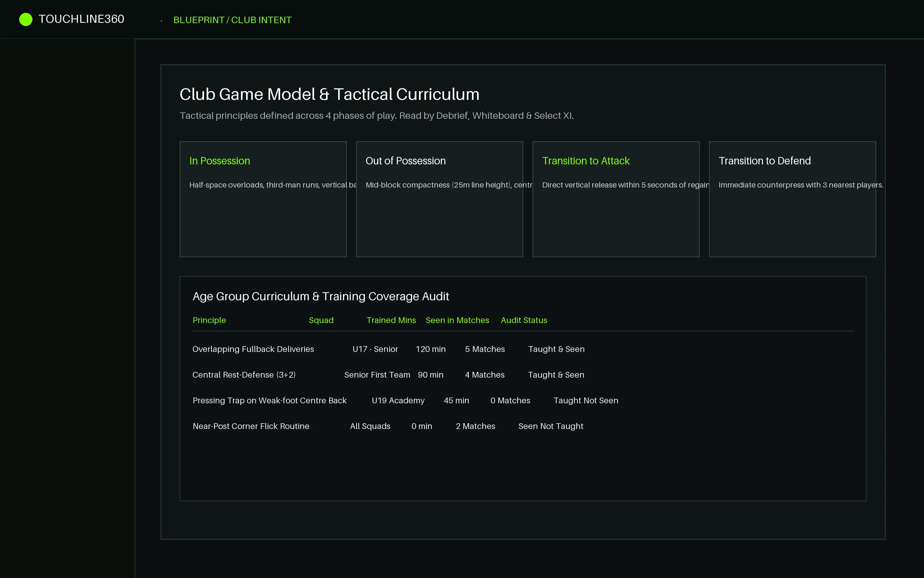Click Taught & Seen status for Overlapping Fullback
Image resolution: width=924 pixels, height=578 pixels.
556,349
